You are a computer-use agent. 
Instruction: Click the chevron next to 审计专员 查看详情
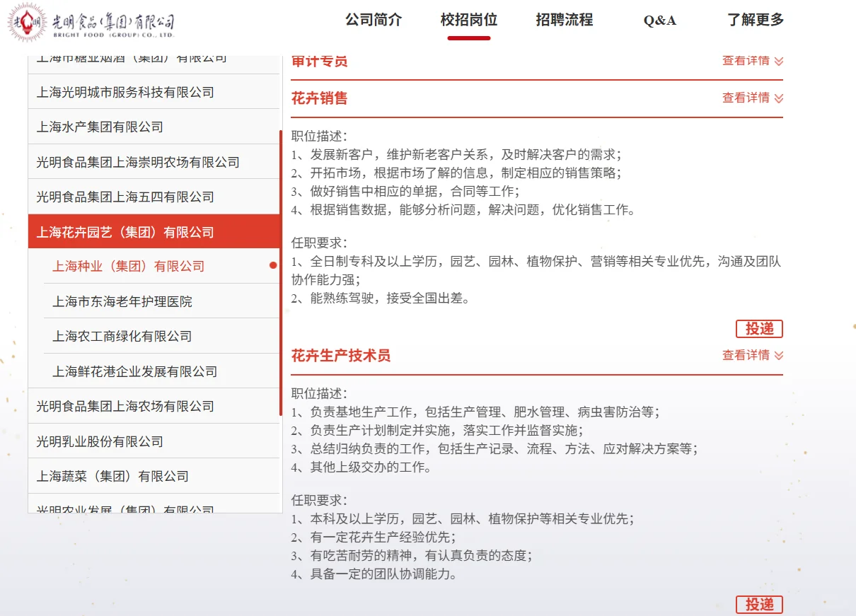pyautogui.click(x=778, y=61)
